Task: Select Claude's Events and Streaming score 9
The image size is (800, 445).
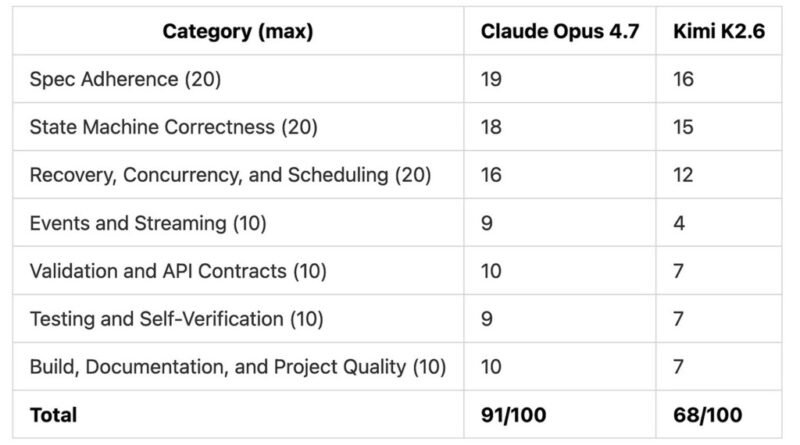Action: click(487, 223)
